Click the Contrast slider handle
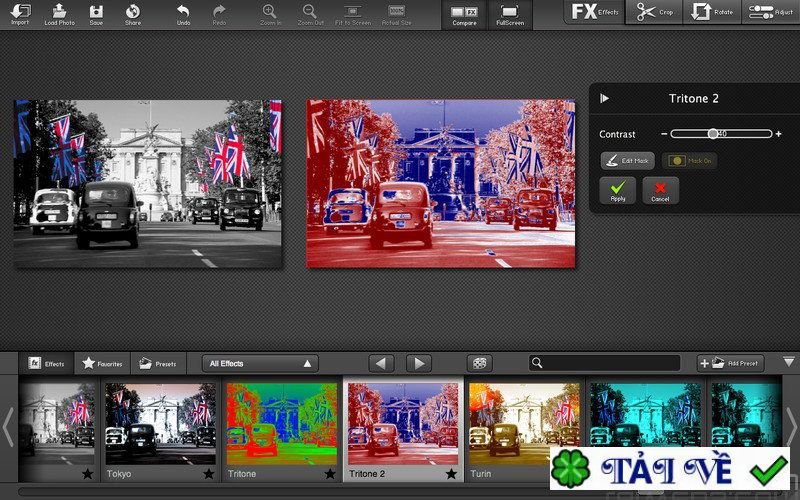 (x=713, y=133)
